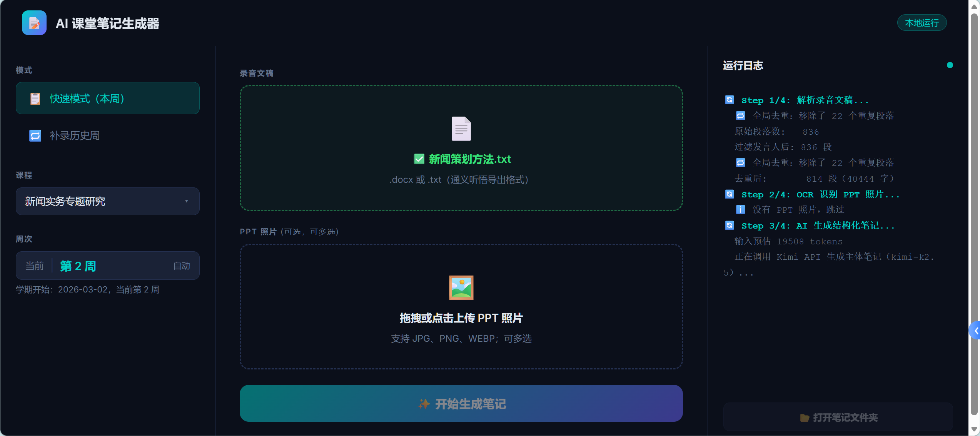Click the sync icon beside 补录历史周
The image size is (980, 436).
click(35, 135)
